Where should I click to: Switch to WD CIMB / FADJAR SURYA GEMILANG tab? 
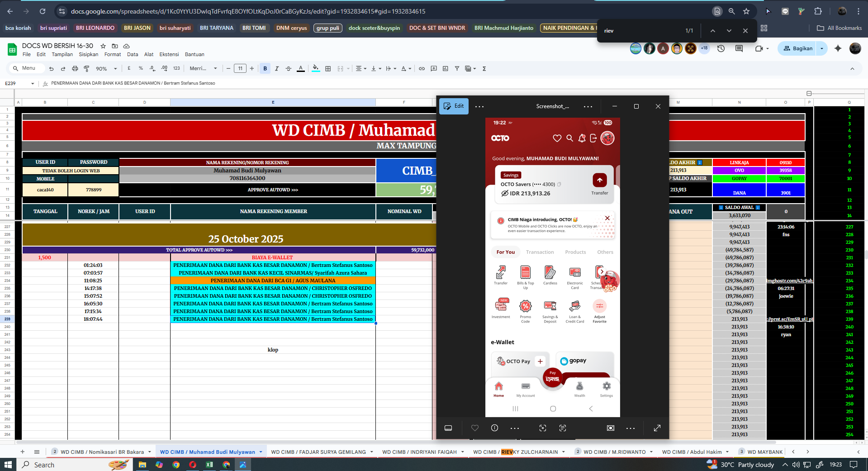click(318, 452)
